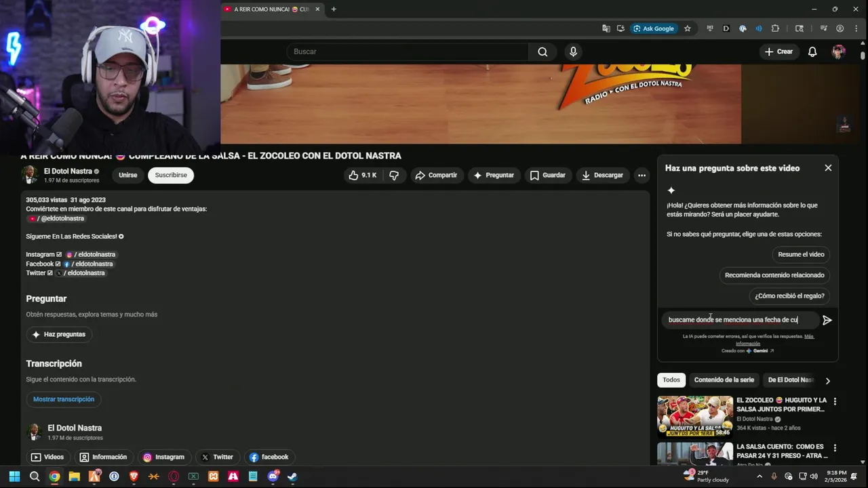The image size is (868, 488).
Task: Open the 'HUGUITO Y LA SALSA' video thumbnail
Action: (x=695, y=416)
